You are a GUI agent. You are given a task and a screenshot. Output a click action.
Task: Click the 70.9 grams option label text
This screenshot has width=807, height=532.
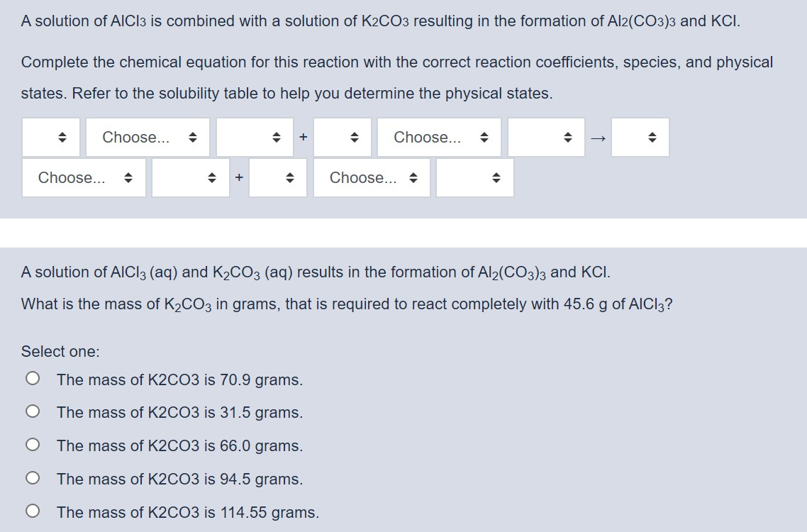coord(179,379)
